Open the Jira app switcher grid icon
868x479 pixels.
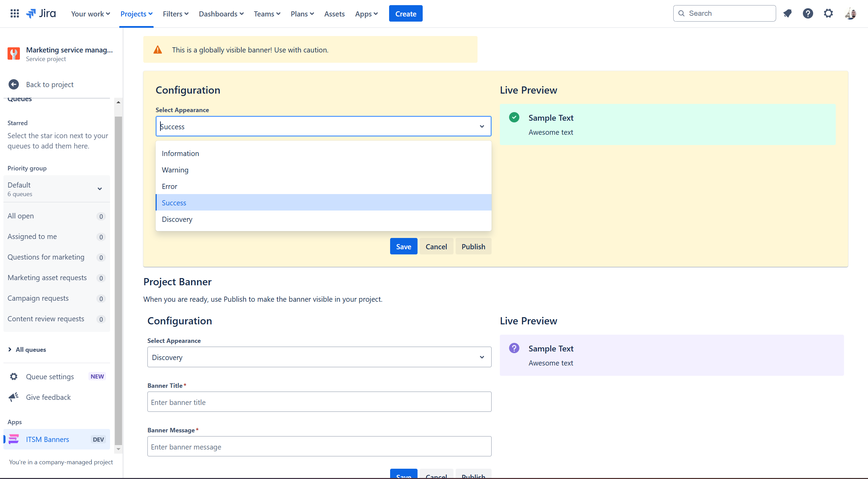[14, 13]
